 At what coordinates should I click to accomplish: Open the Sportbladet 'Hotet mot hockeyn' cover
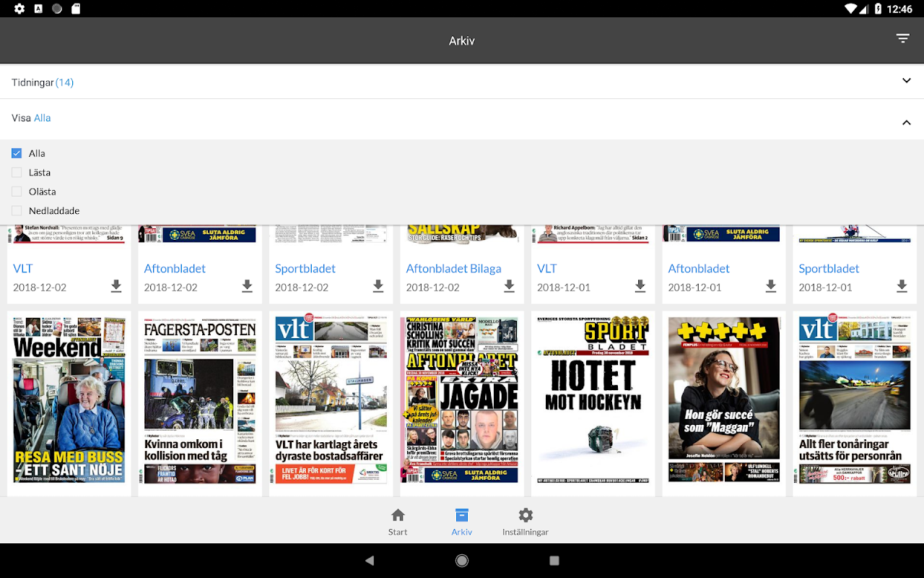(593, 400)
